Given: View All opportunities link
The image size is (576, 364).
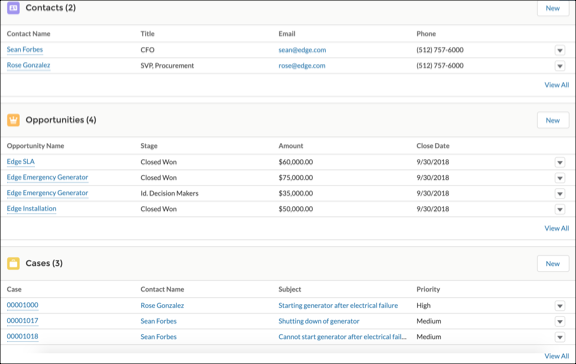Looking at the screenshot, I should point(557,228).
